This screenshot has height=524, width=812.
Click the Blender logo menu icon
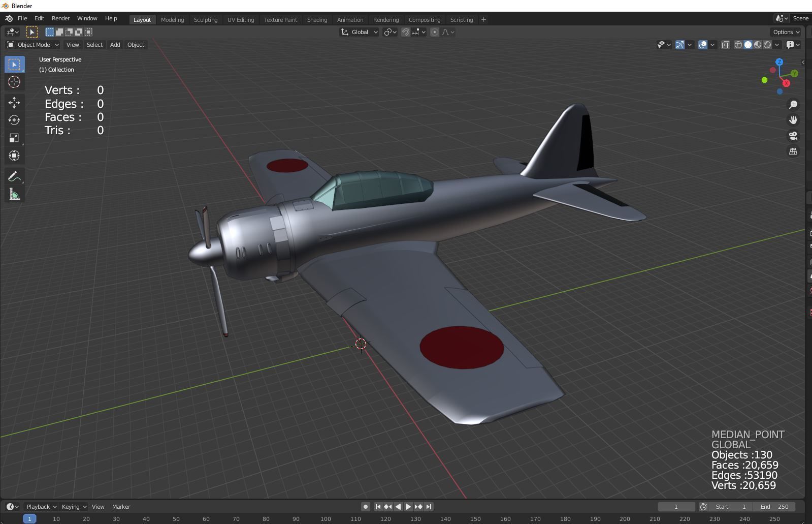click(9, 18)
